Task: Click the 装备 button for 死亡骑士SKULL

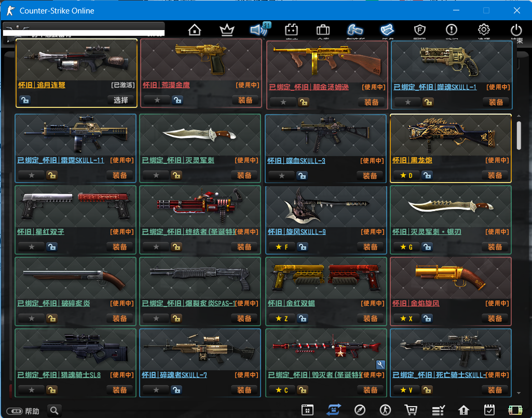Action: (495, 390)
